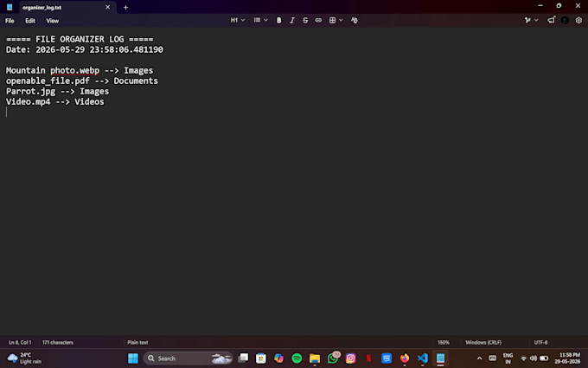
Task: Open Notepad settings gear
Action: click(x=578, y=20)
